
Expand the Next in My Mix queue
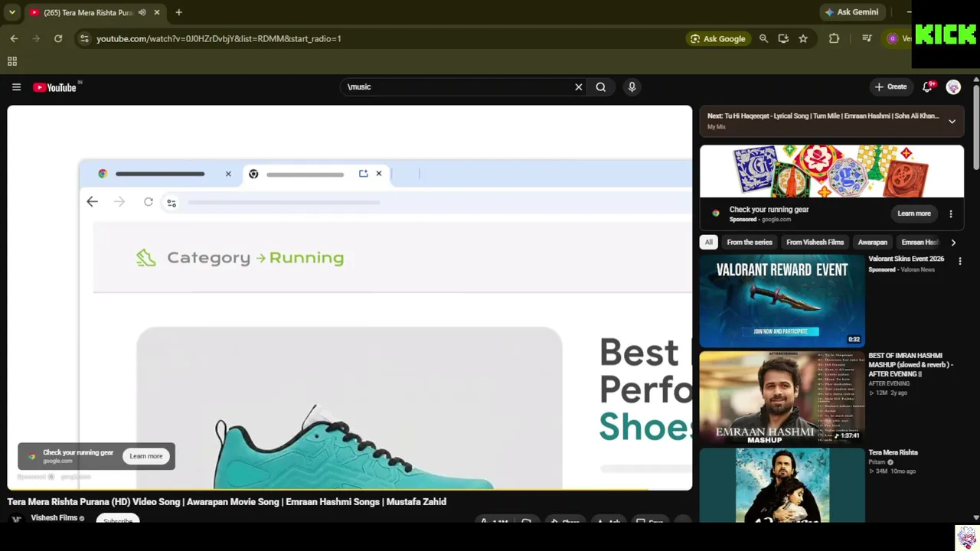(952, 121)
